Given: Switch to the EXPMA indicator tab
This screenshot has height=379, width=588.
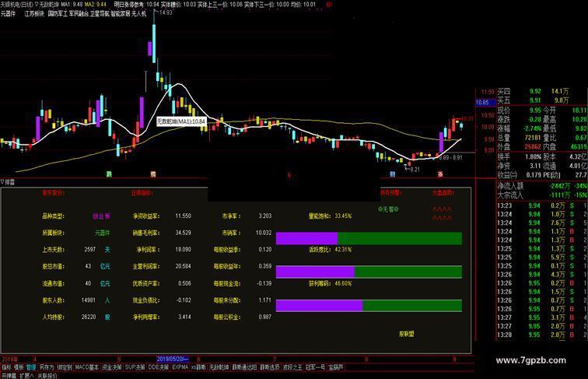Looking at the screenshot, I should coord(180,367).
